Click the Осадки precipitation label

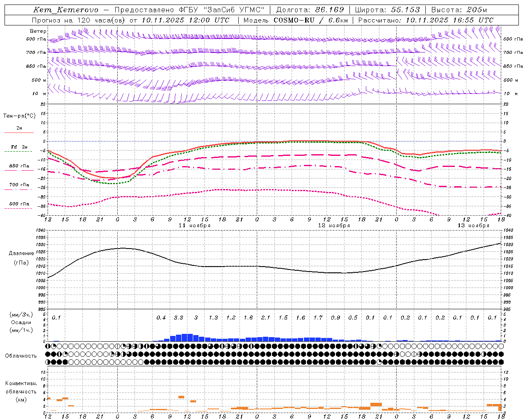pos(21,322)
